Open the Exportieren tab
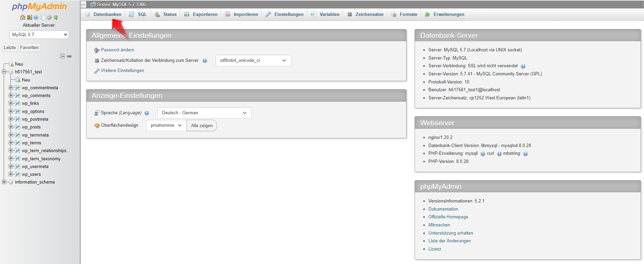The width and height of the screenshot is (644, 264). pyautogui.click(x=205, y=15)
